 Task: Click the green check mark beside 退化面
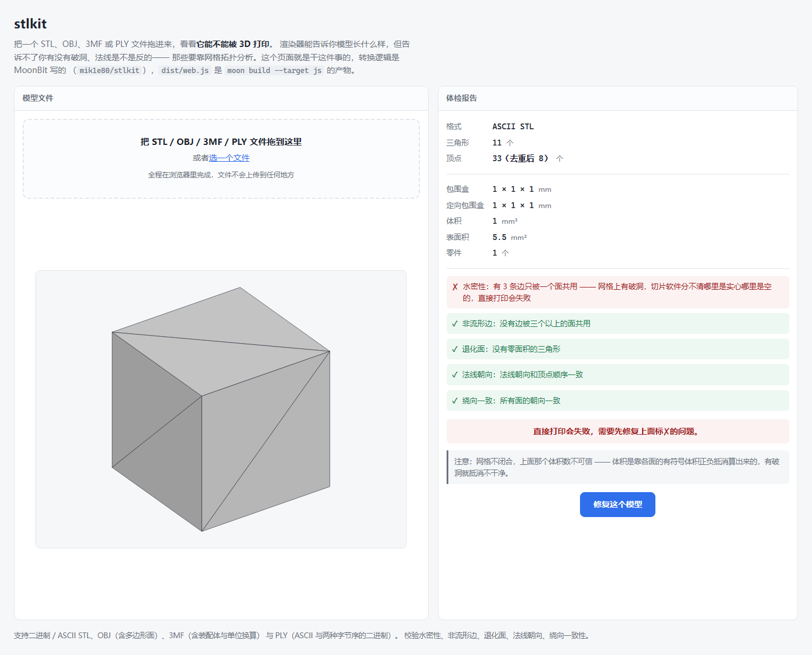point(455,349)
